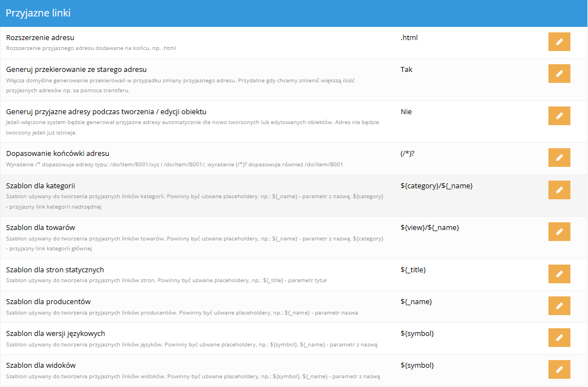This screenshot has width=588, height=387.
Task: Edit Szablon dla towarów template
Action: coord(559,232)
